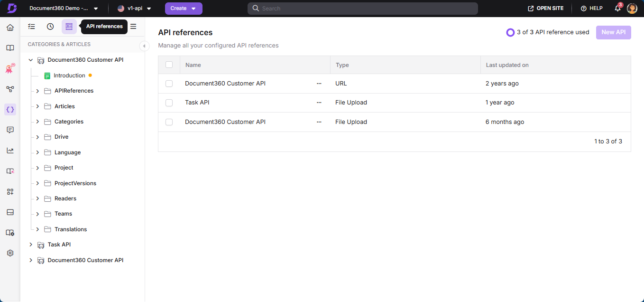644x302 pixels.
Task: Check the URL-type Document360 Customer API row
Action: click(169, 84)
